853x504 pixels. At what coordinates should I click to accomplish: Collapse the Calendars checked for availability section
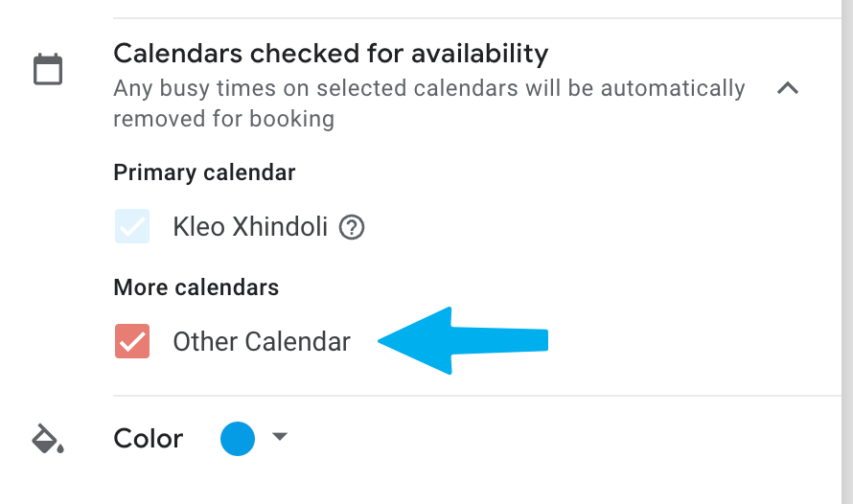[788, 89]
